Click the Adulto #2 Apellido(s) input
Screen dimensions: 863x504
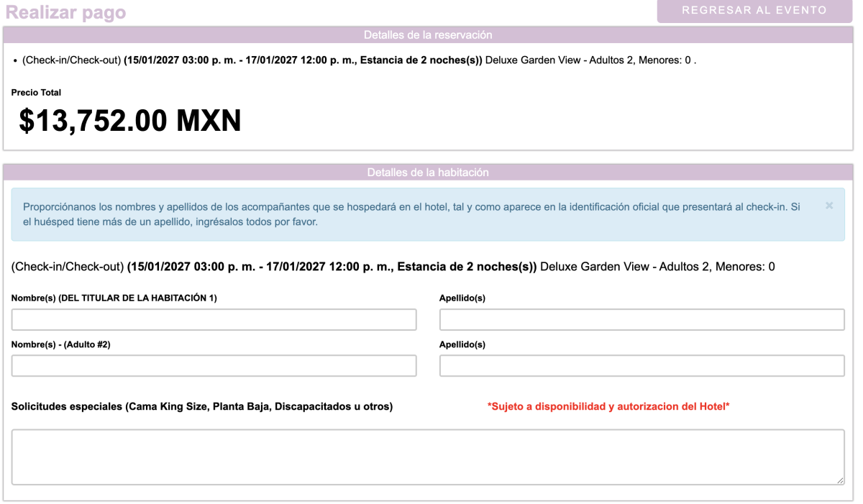tap(641, 366)
